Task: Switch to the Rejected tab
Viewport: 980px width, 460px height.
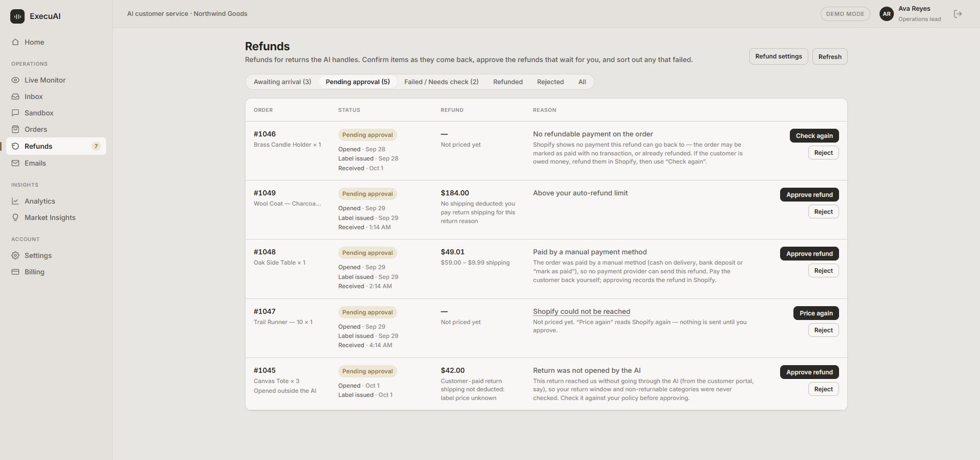Action: [x=550, y=82]
